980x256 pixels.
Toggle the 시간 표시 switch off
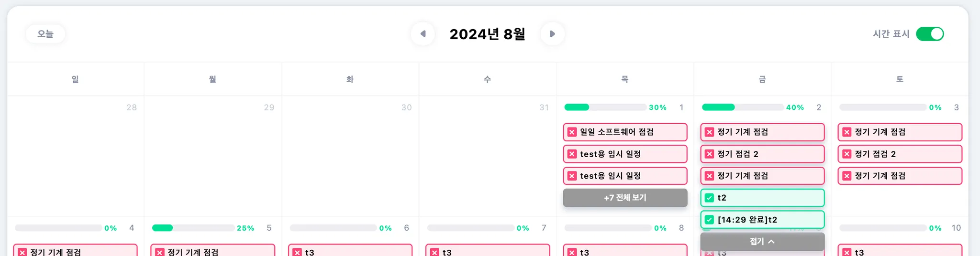coord(929,34)
